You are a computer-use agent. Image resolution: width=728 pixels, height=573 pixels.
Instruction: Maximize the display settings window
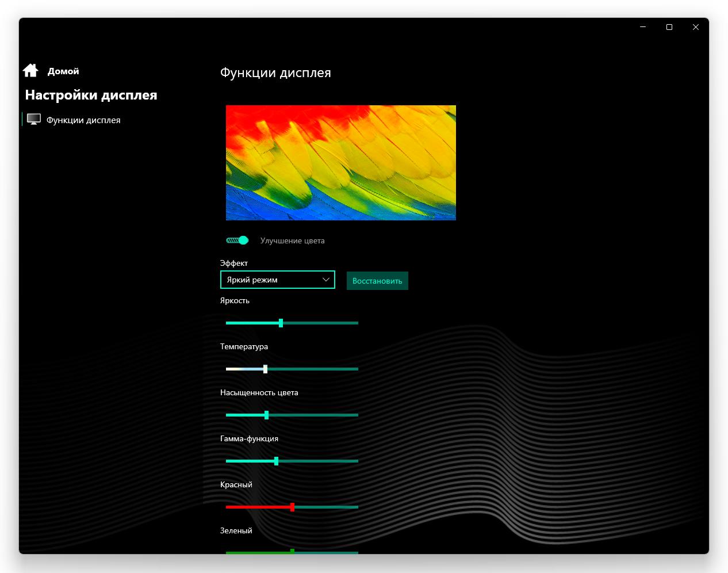(x=669, y=27)
